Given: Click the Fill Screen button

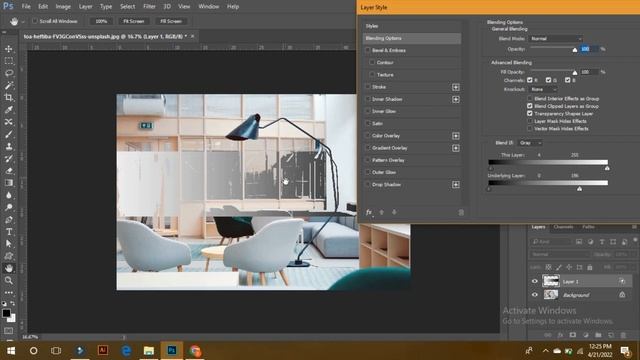Looking at the screenshot, I should click(171, 21).
